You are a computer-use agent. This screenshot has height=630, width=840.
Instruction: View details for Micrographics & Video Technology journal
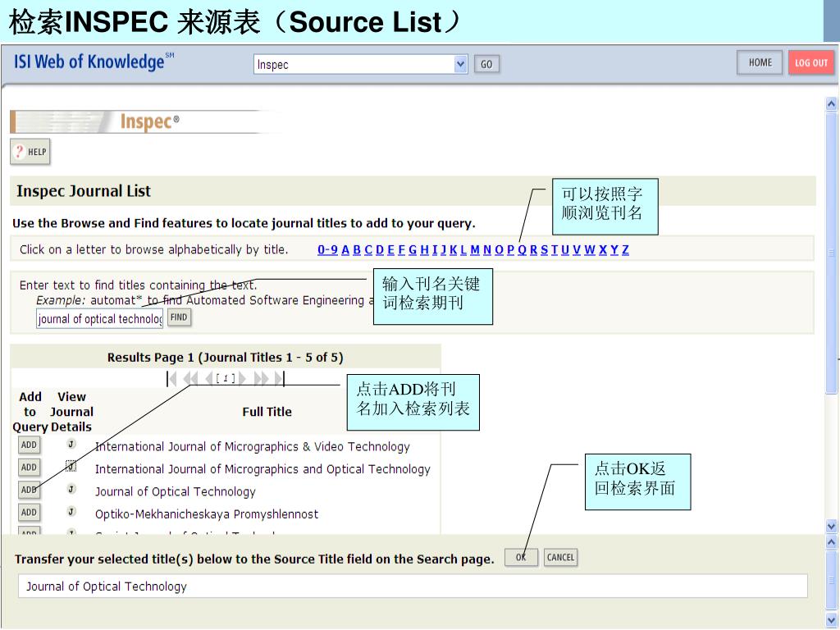tap(71, 444)
